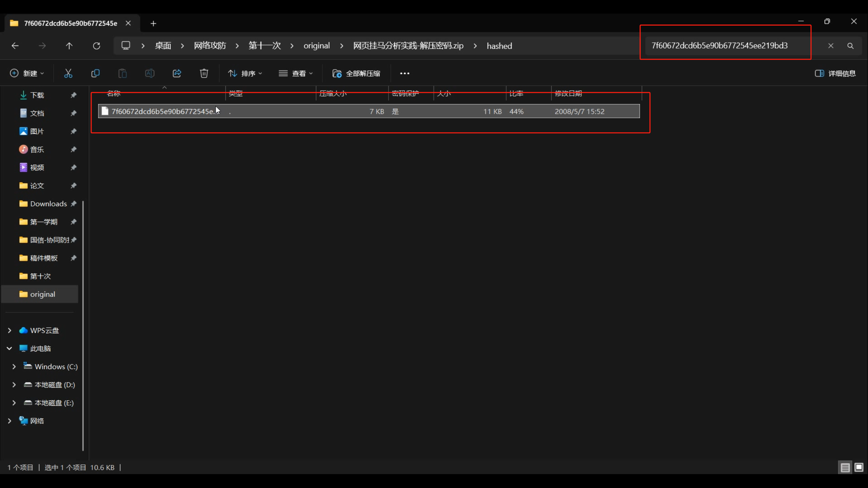The image size is (868, 488).
Task: Click the Copy icon in toolbar
Action: tap(95, 73)
